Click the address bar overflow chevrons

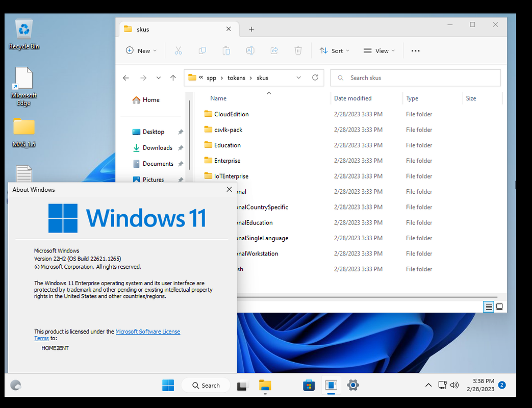201,78
